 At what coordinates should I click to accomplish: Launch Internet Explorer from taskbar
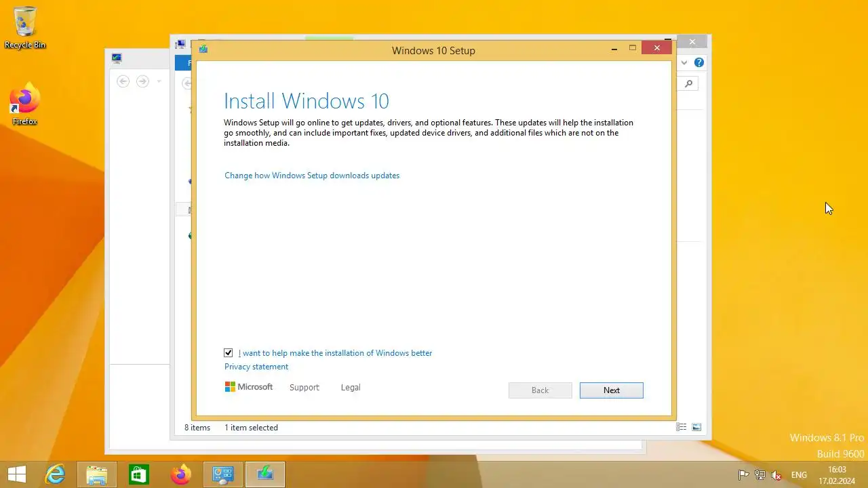click(54, 474)
